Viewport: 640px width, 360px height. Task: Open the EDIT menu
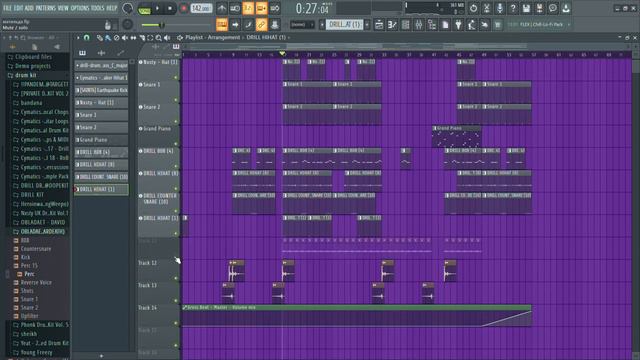[18, 8]
